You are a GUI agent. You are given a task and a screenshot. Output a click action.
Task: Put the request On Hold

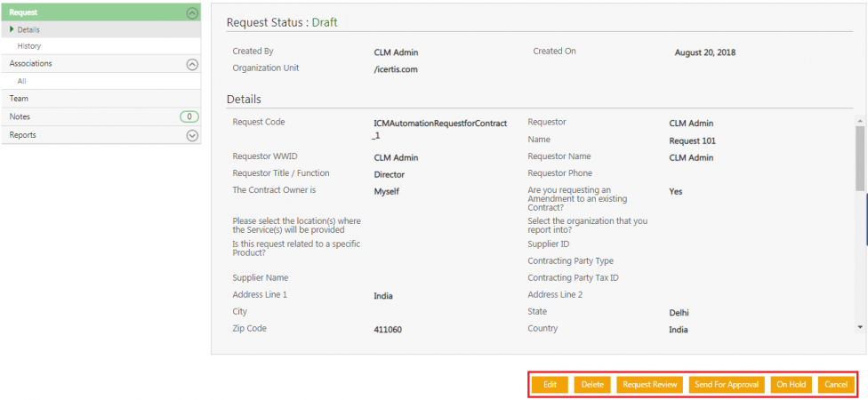(x=791, y=384)
